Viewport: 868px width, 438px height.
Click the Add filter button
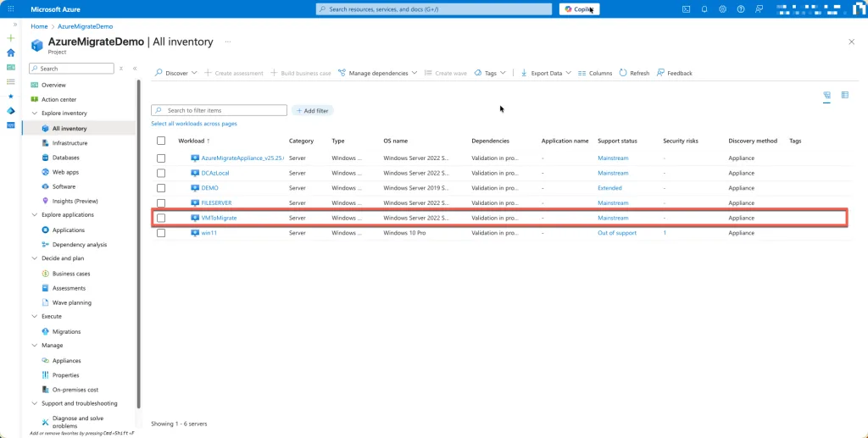tap(313, 111)
